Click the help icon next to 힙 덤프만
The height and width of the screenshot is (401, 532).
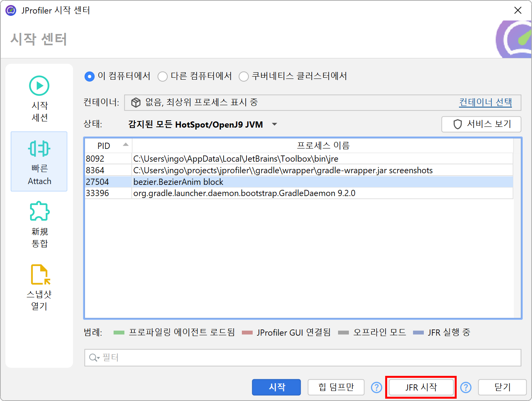click(x=376, y=387)
